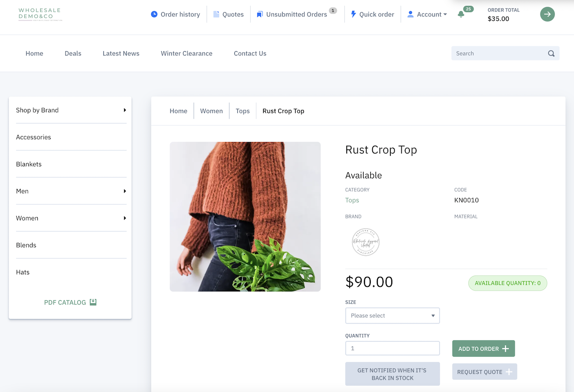Click the Quotes document icon
The width and height of the screenshot is (574, 392).
(216, 14)
